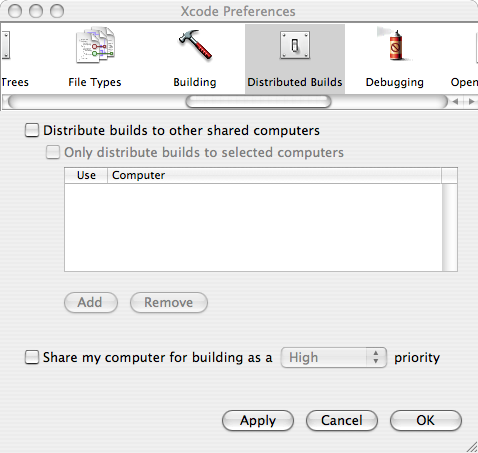Screen dimensions: 478x453
Task: Close the Xcode Preferences window
Action: pyautogui.click(x=15, y=11)
